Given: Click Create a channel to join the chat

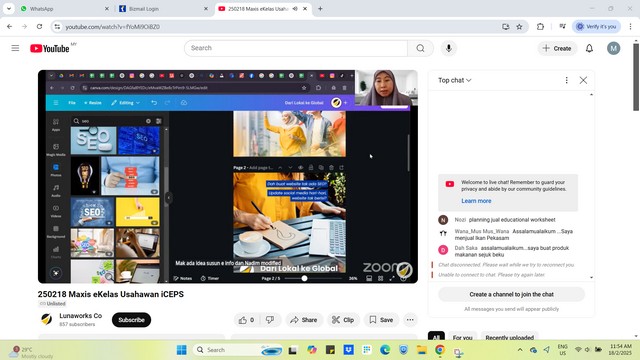Looking at the screenshot, I should coord(511,294).
